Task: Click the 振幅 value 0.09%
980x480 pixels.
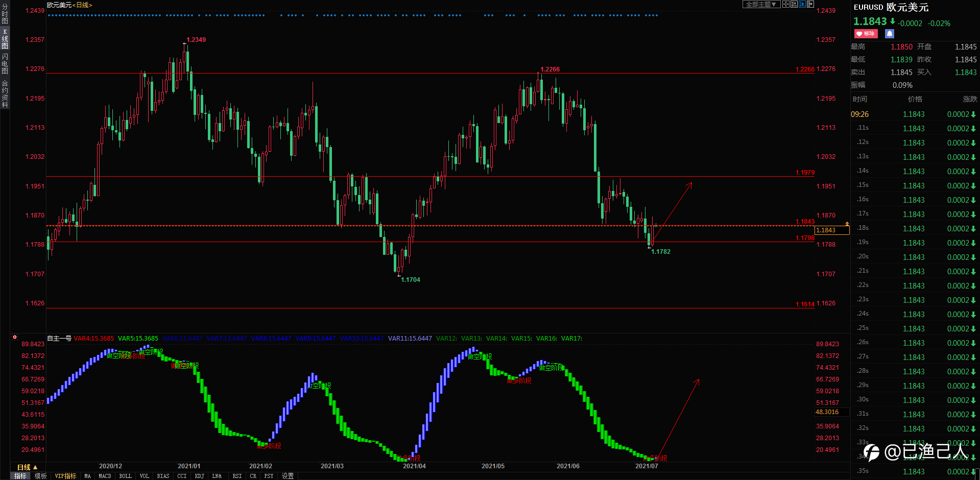Action: pos(902,85)
